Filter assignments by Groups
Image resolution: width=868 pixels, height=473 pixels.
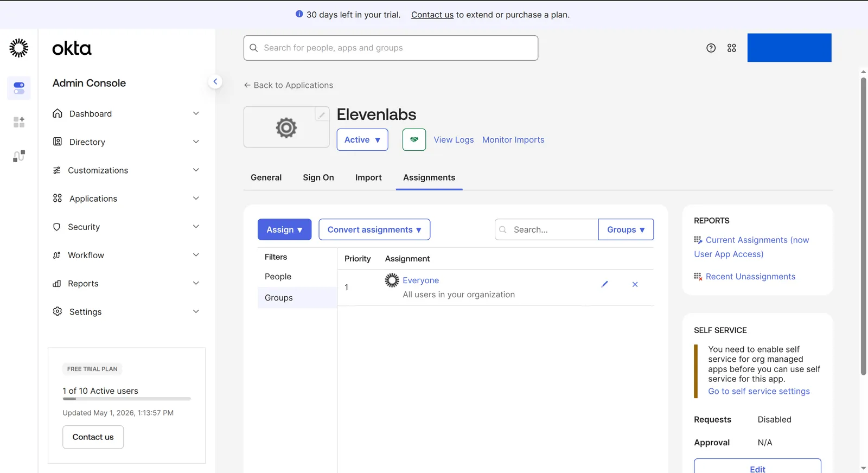coord(297,298)
